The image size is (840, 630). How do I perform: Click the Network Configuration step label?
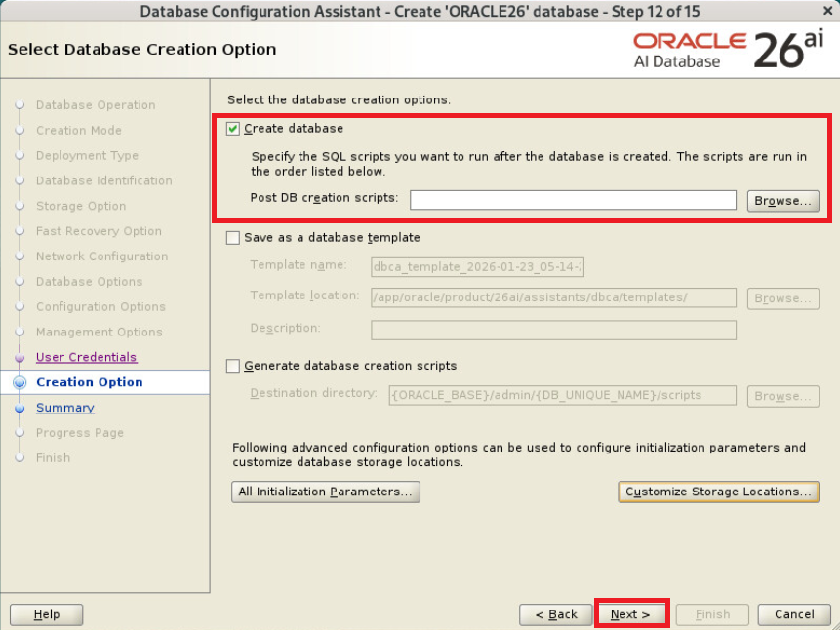tap(101, 256)
